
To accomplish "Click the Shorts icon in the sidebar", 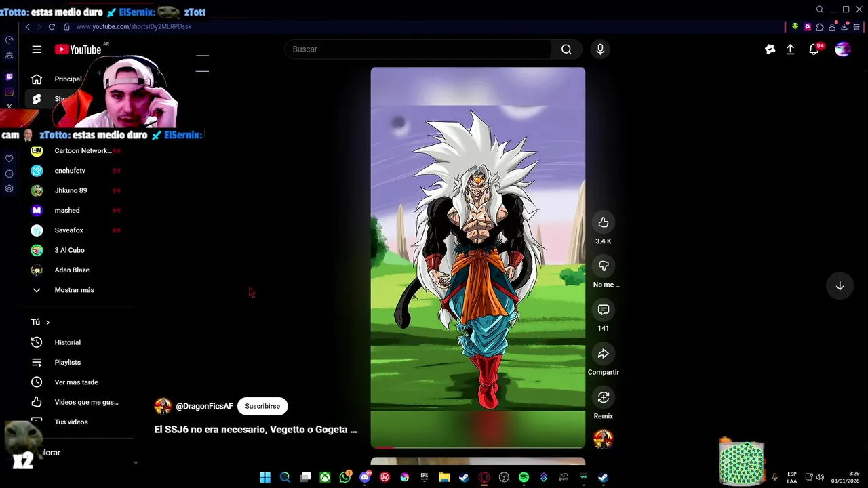I will 37,99.
